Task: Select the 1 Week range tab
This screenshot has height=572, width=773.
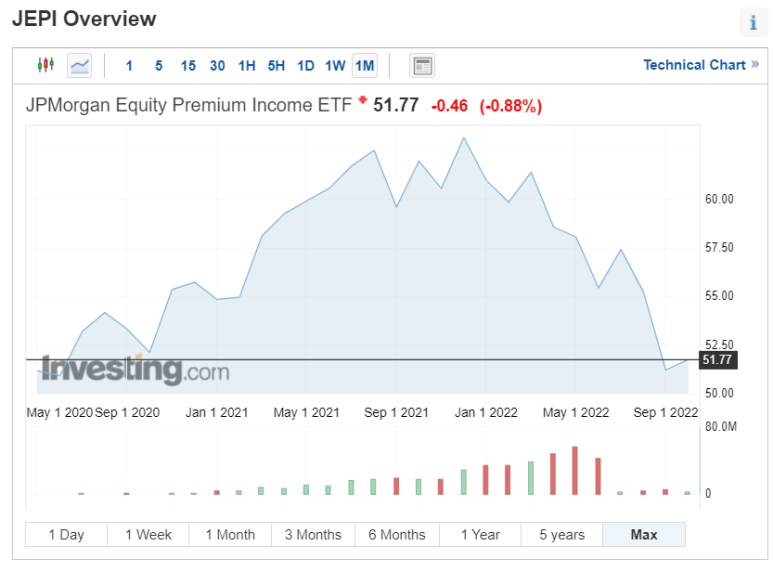Action: point(148,535)
